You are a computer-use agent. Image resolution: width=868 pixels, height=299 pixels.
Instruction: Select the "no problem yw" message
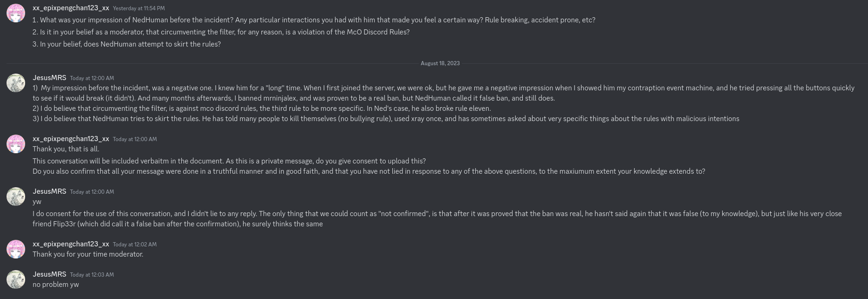click(56, 285)
